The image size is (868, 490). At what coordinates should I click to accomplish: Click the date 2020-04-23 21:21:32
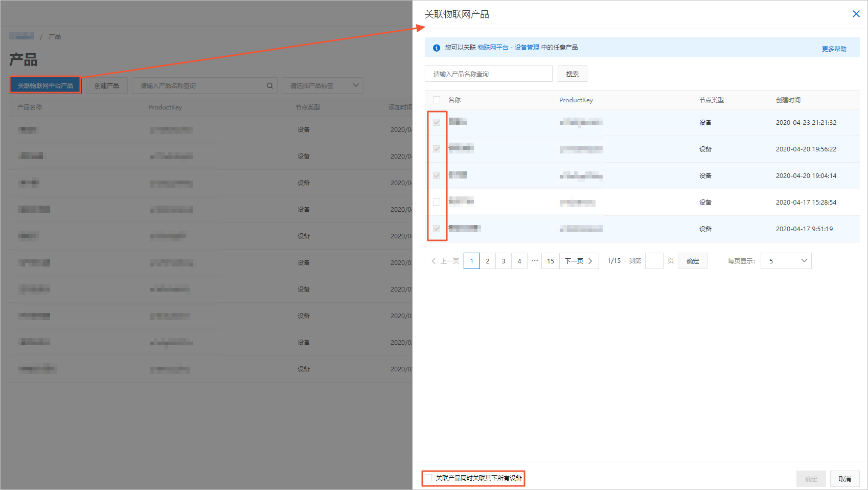pos(806,122)
